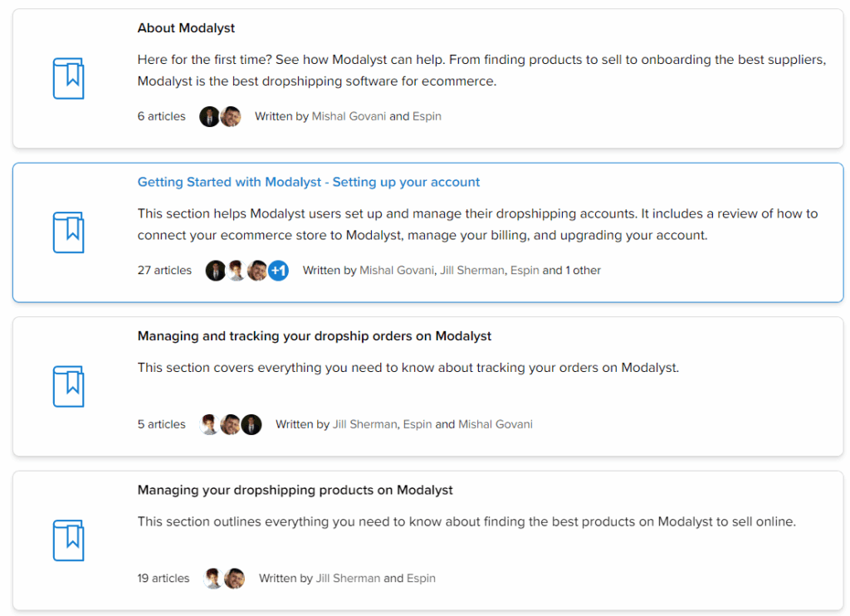
Task: Click first author avatar in About Modalyst card
Action: pyautogui.click(x=208, y=116)
